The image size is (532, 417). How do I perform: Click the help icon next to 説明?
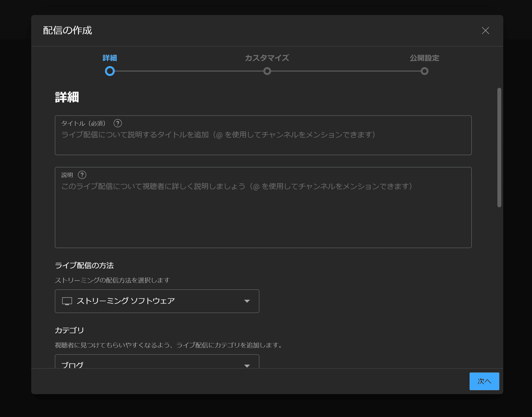point(82,175)
